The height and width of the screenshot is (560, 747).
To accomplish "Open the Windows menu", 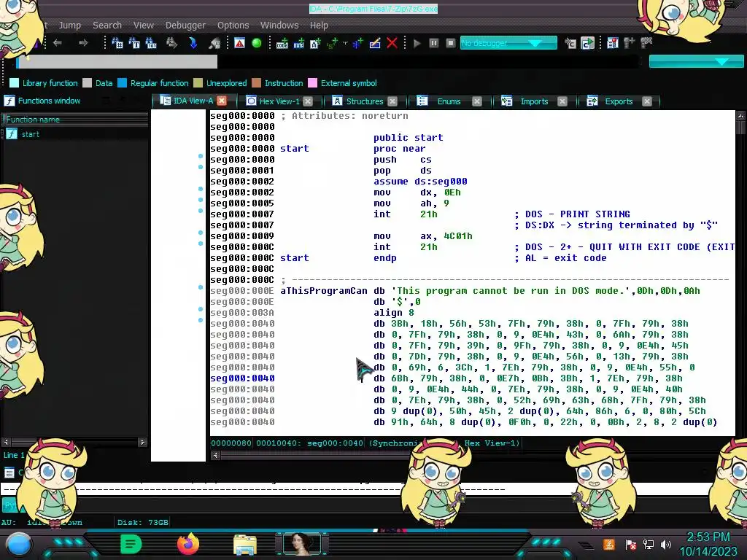I will pos(279,26).
